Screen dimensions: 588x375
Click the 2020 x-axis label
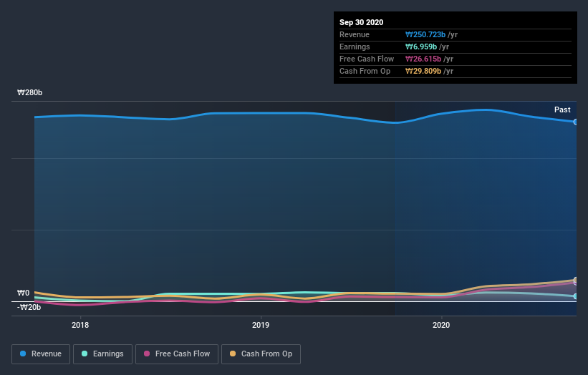441,325
